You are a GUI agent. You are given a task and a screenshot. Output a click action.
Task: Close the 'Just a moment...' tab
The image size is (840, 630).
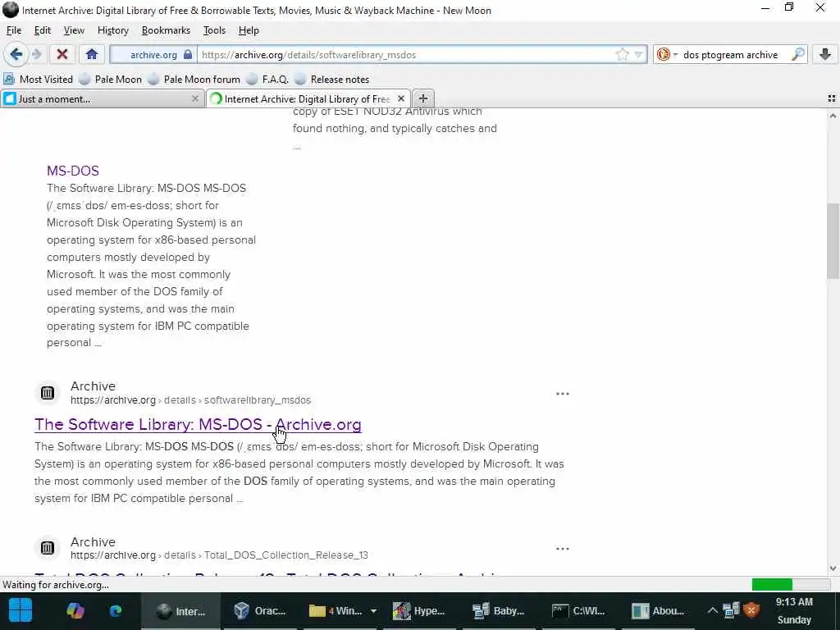195,98
